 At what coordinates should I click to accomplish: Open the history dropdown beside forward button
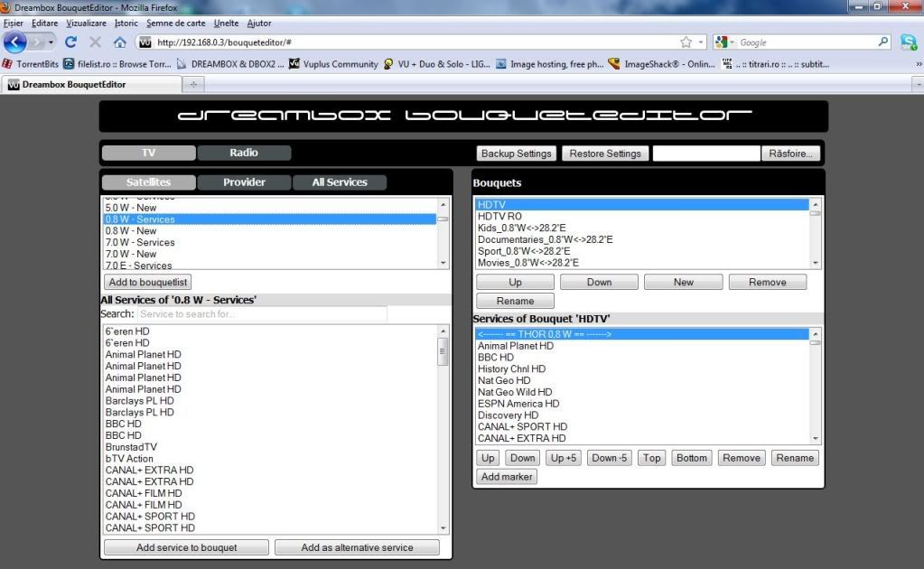[51, 42]
